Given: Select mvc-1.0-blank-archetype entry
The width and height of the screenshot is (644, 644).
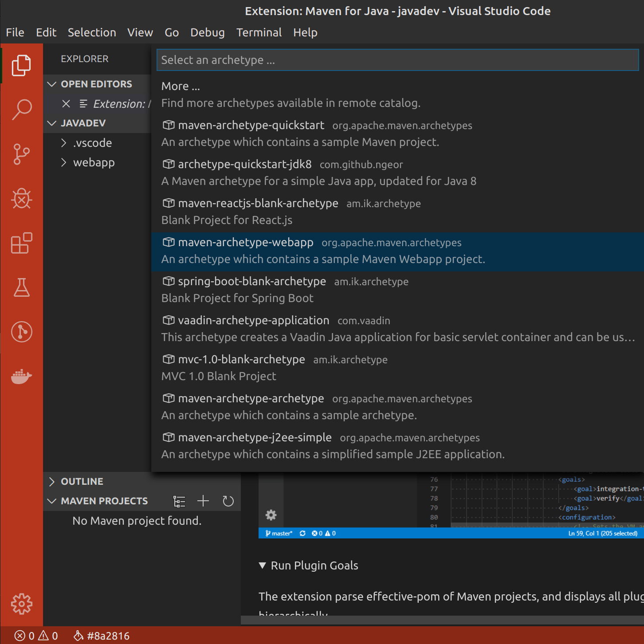Looking at the screenshot, I should [x=397, y=368].
